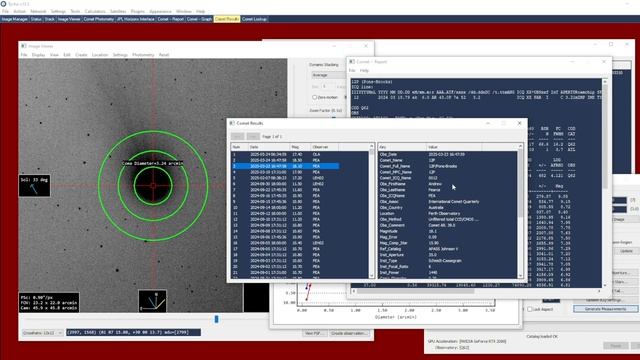Click the Comet Results window icon
This screenshot has height=360, width=640.
pyautogui.click(x=232, y=123)
